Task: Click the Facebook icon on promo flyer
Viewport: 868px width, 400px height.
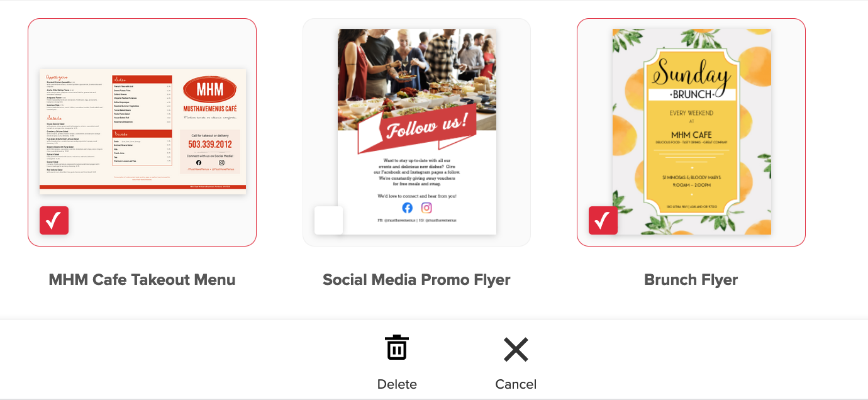Action: (x=408, y=208)
